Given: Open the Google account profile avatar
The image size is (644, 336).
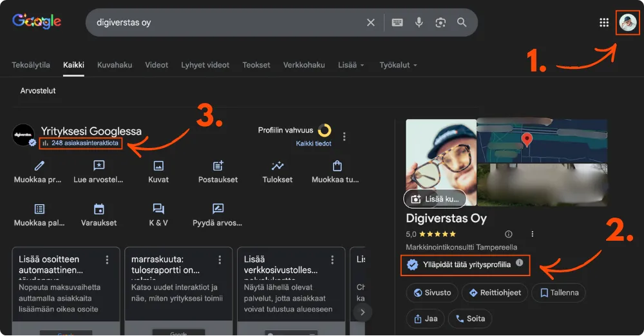Looking at the screenshot, I should click(x=627, y=23).
